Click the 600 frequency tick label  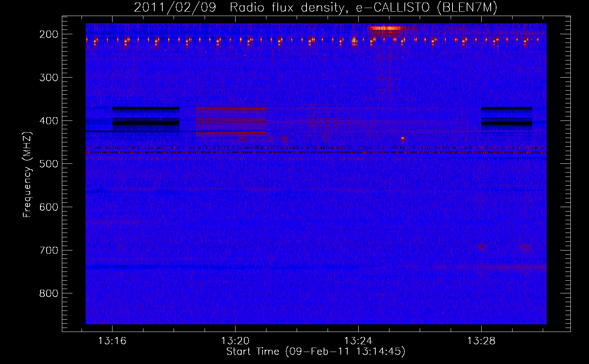[x=49, y=207]
